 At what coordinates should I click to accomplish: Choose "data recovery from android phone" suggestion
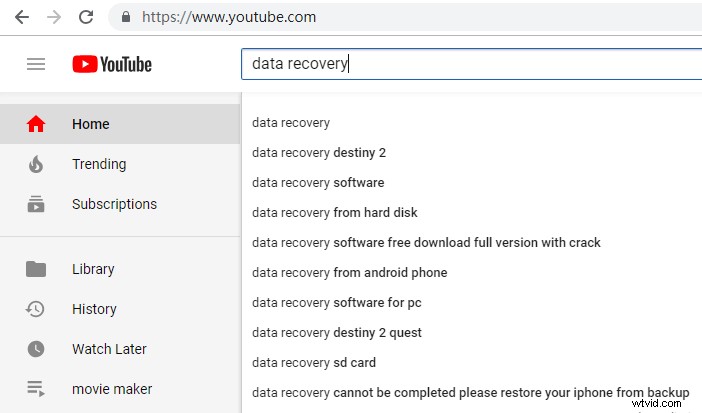click(350, 273)
